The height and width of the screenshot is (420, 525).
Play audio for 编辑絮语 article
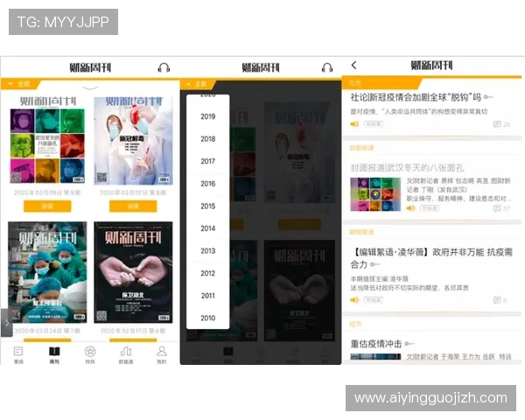point(355,300)
